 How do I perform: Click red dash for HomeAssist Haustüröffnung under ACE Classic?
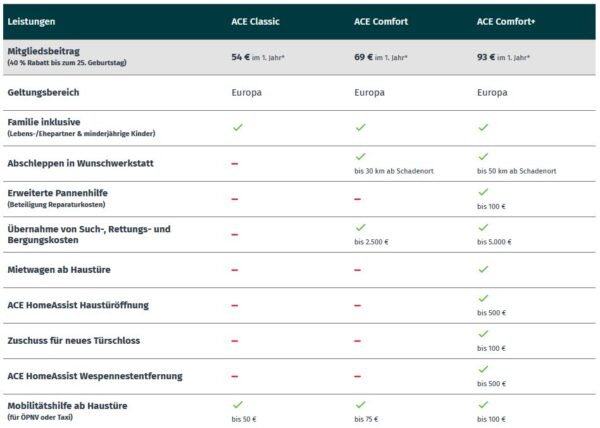(x=235, y=306)
